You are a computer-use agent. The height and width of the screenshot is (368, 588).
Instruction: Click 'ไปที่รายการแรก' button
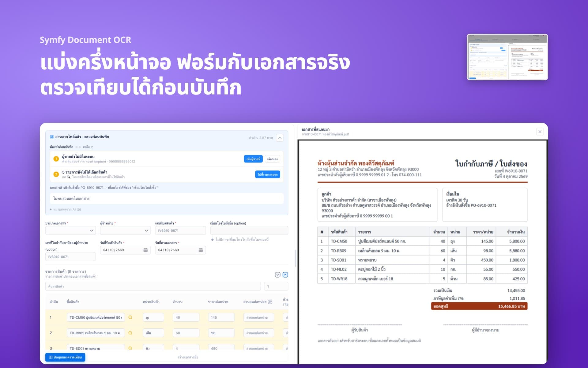pyautogui.click(x=267, y=174)
